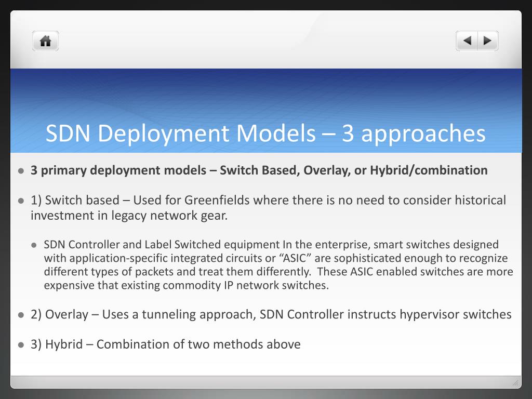Viewport: 532px width, 399px height.
Task: Click the resize grip at slide corner
Action: 515,383
